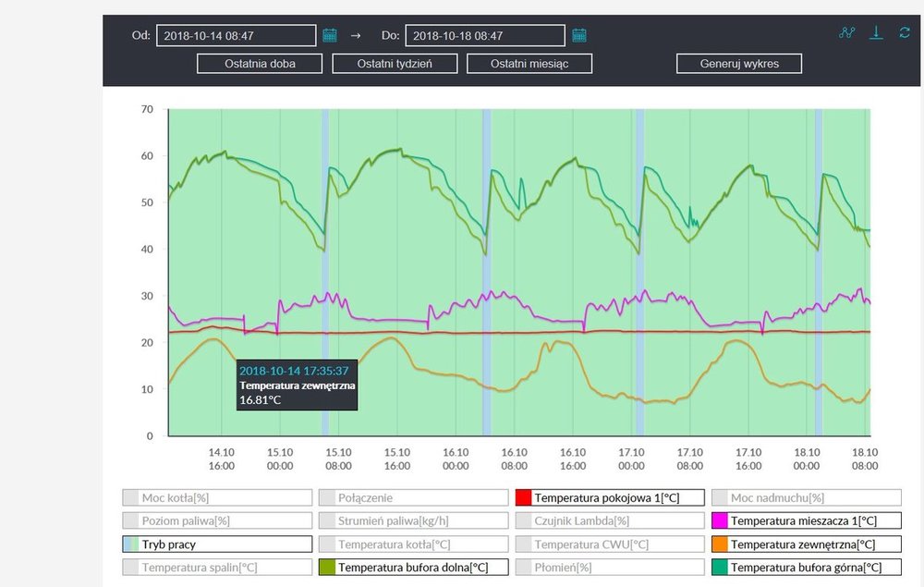Click the olive 'Temperatura bufora dolna' swatch
The width and height of the screenshot is (924, 587).
point(327,568)
